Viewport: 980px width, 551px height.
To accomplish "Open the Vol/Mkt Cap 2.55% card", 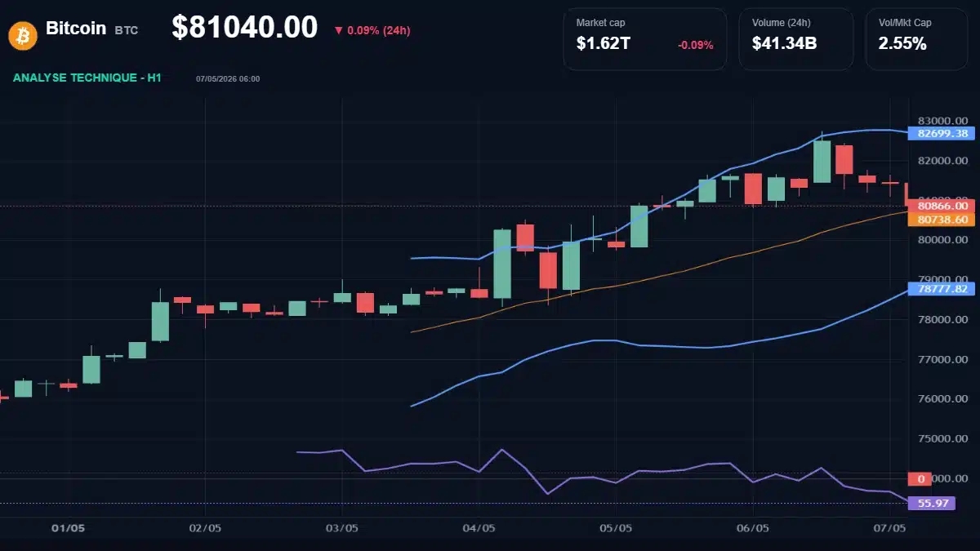I will click(x=916, y=38).
